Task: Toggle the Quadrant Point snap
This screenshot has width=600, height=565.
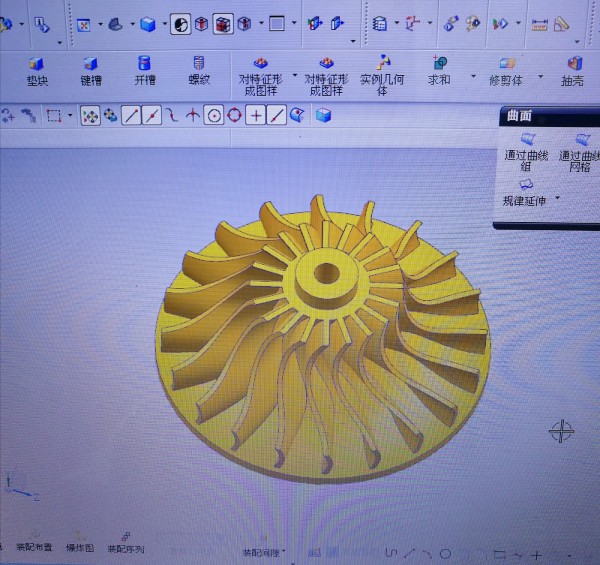Action: 235,115
